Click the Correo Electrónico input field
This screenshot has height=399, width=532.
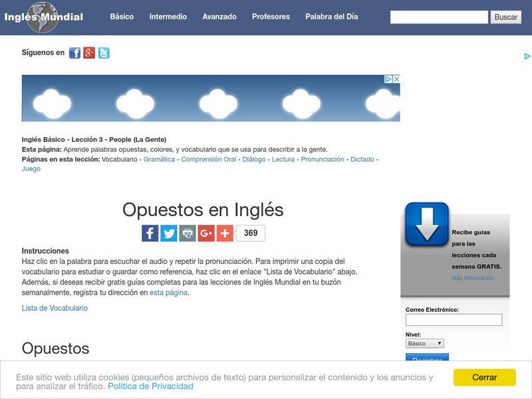pyautogui.click(x=454, y=320)
